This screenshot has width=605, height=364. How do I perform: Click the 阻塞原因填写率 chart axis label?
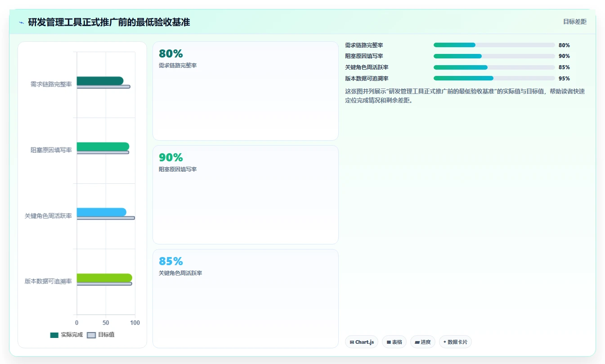click(x=51, y=150)
